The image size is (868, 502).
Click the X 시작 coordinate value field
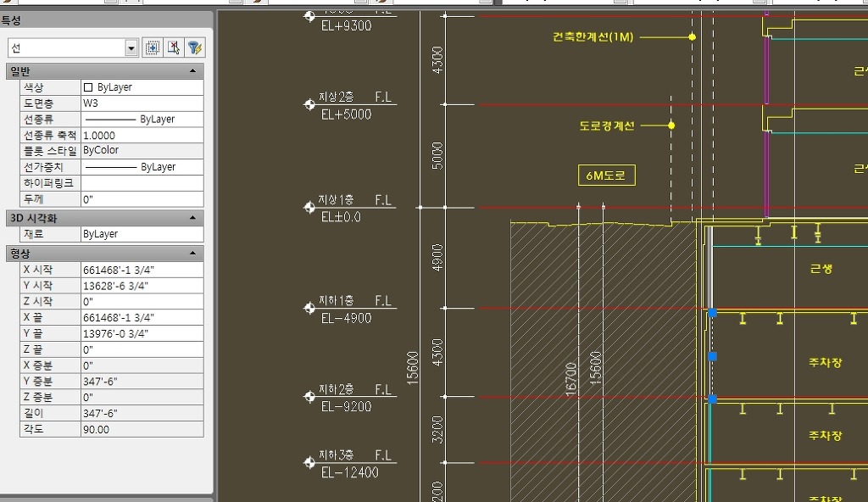click(142, 270)
